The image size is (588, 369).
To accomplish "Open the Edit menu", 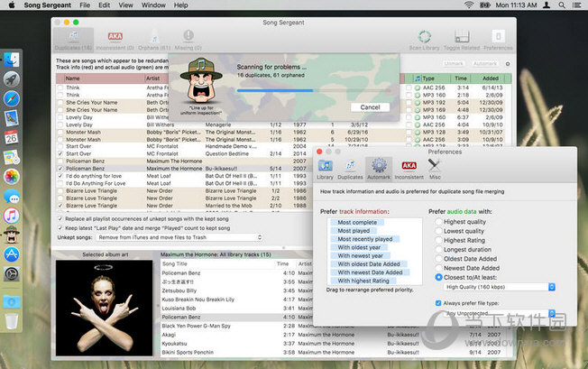I will click(x=104, y=5).
